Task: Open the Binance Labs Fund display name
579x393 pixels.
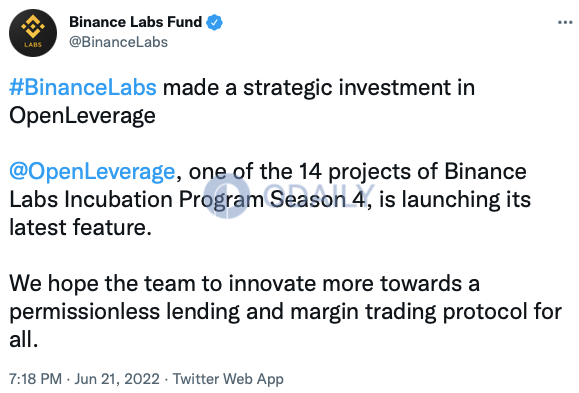Action: tap(136, 22)
